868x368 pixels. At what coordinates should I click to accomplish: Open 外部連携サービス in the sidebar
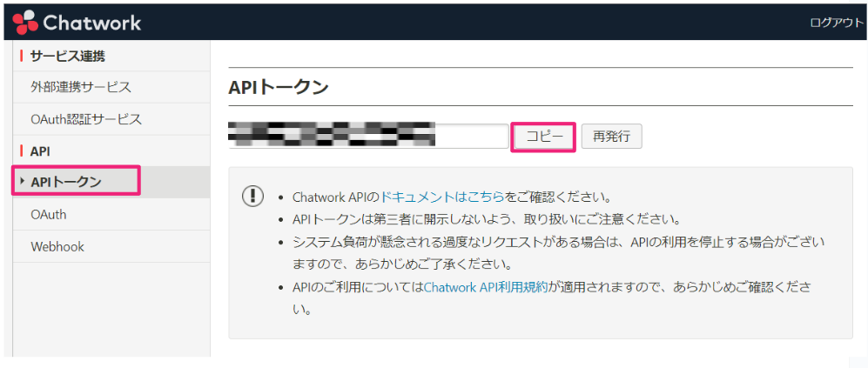[x=81, y=87]
